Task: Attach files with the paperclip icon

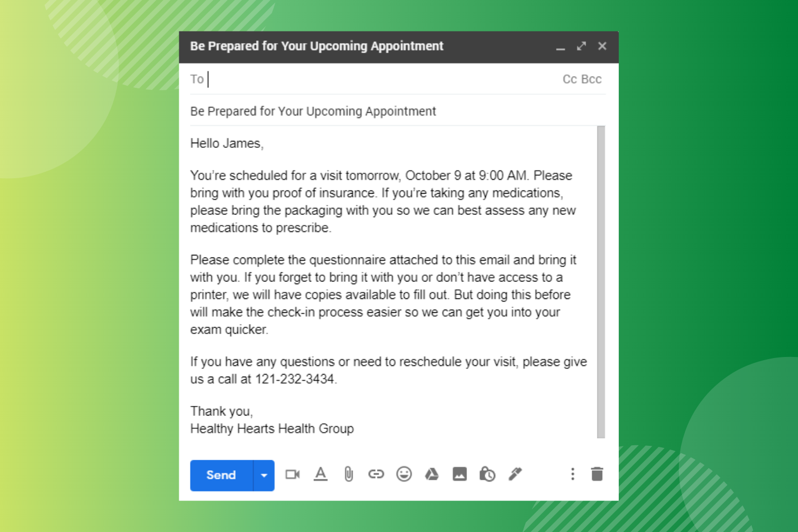Action: [x=348, y=474]
